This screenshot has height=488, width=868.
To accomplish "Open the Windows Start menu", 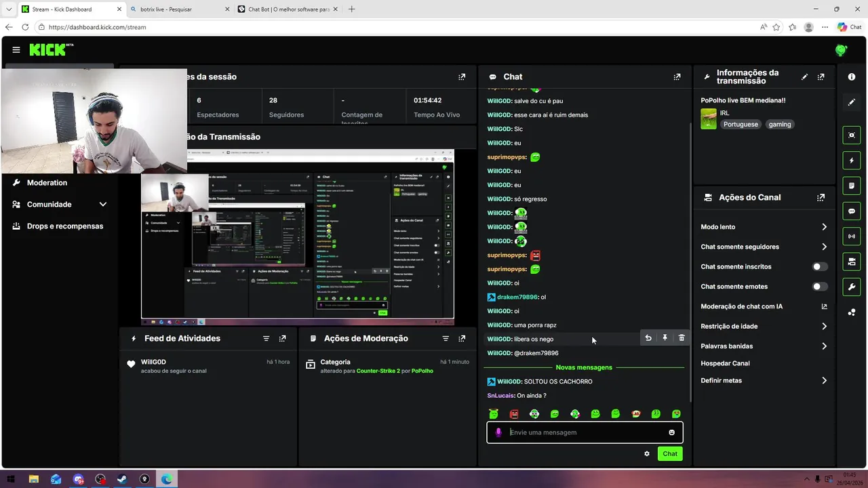I will tap(12, 479).
